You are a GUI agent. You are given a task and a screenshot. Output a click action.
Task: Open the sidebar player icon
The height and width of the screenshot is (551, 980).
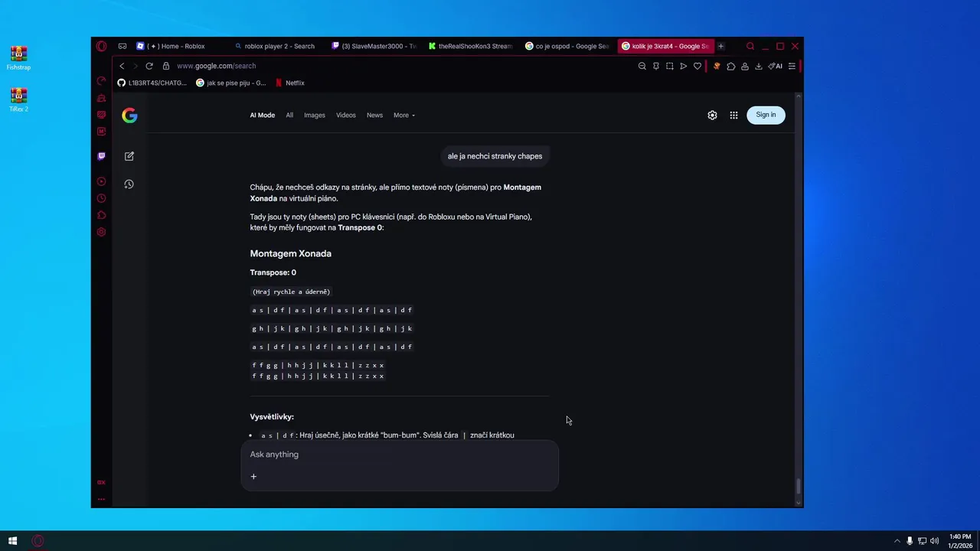101,181
